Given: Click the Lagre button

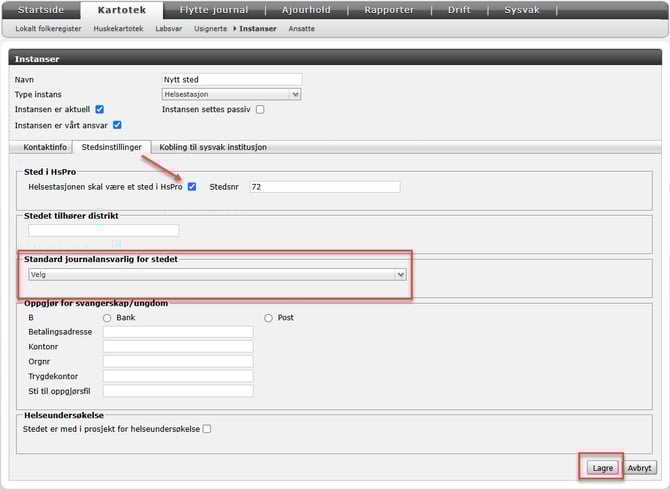Looking at the screenshot, I should point(601,467).
